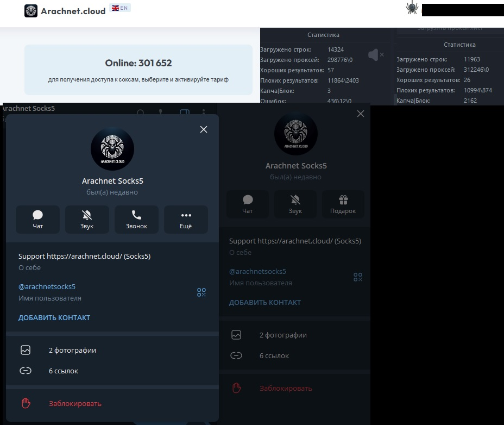
Task: Click the tariff activation text under the Online counter
Action: 138,79
